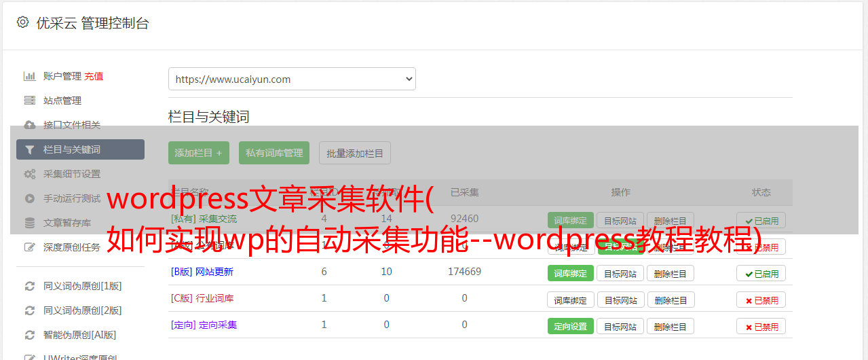Click the 批量添加栏目 button
This screenshot has width=868, height=360.
[355, 153]
